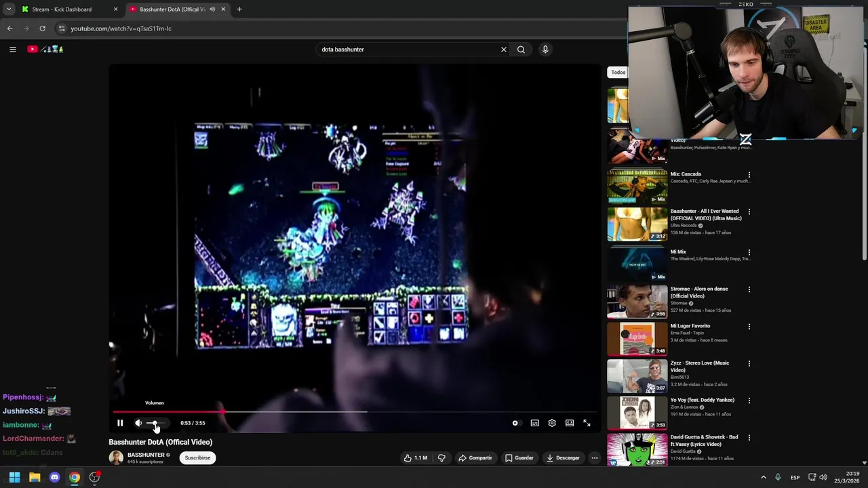Open 'David Guetta & Showtek - Bad' video
868x488 pixels.
click(704, 441)
